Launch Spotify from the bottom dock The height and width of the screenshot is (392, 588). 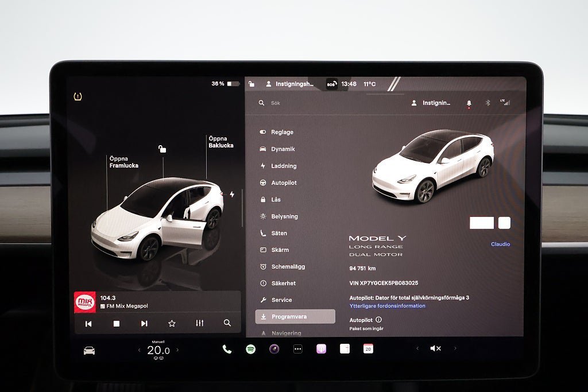(x=250, y=349)
